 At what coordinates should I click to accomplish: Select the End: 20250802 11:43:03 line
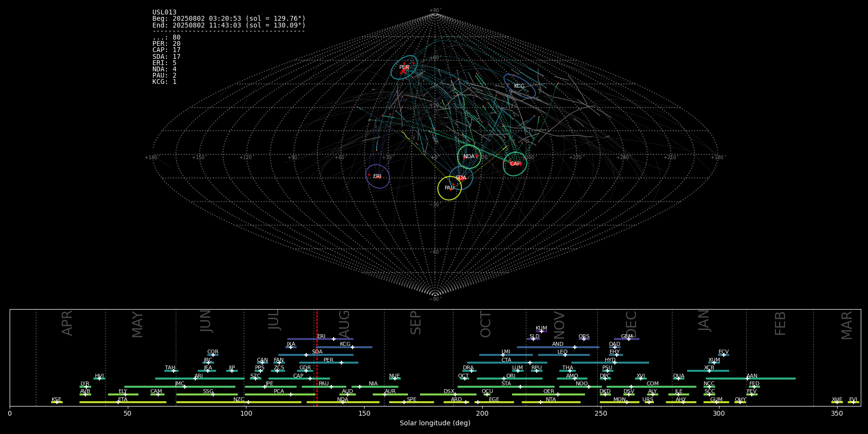pyautogui.click(x=229, y=25)
